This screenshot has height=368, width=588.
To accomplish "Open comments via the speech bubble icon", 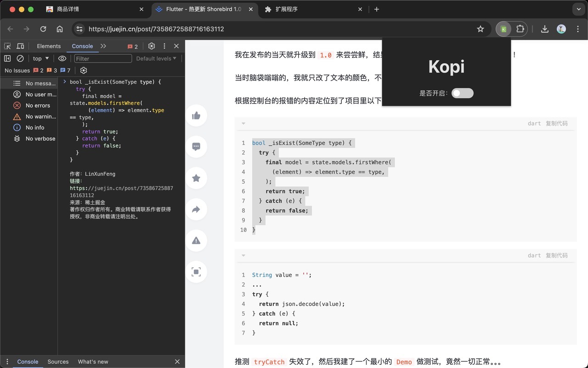I will (196, 147).
